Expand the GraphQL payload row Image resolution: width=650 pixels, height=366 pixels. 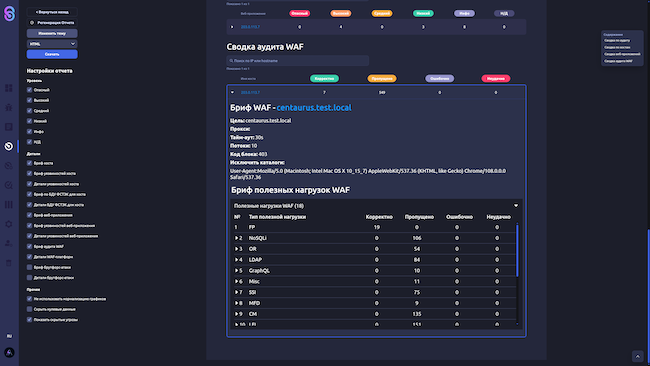coord(236,271)
